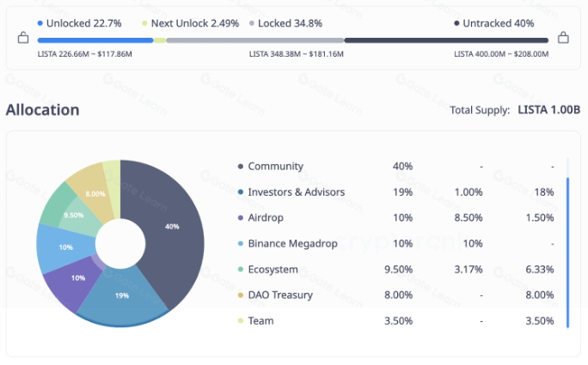The width and height of the screenshot is (588, 365).
Task: Select the DAO Treasury row label
Action: click(280, 295)
